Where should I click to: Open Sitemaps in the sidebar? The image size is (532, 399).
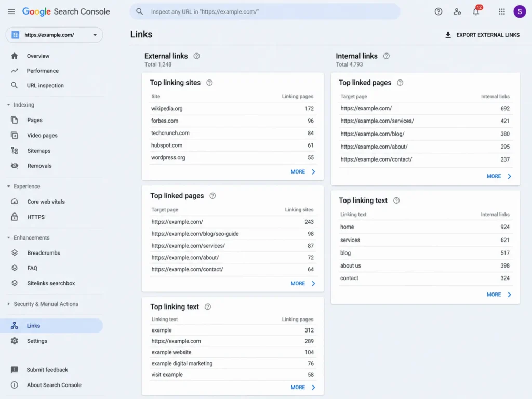tap(38, 150)
